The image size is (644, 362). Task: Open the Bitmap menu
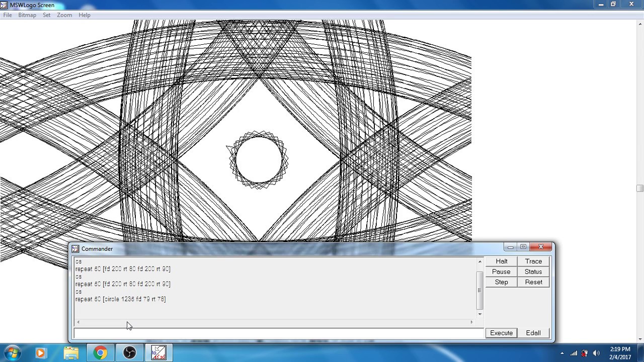[x=27, y=15]
